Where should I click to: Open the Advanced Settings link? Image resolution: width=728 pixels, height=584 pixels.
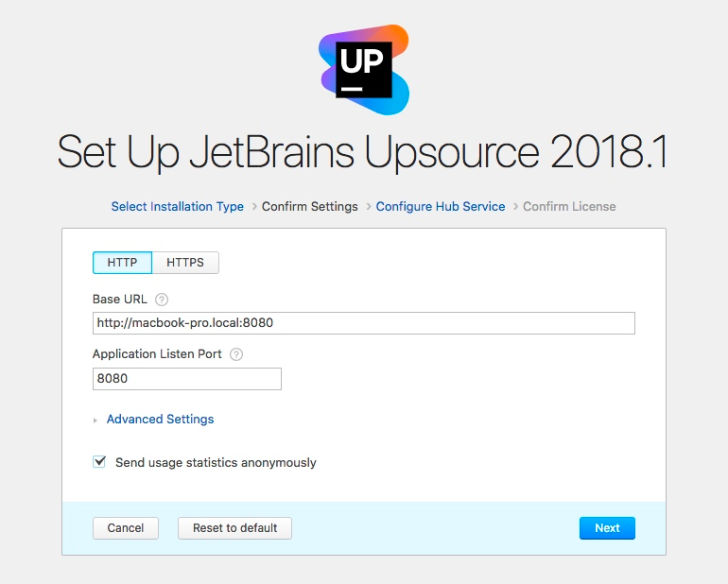(160, 419)
